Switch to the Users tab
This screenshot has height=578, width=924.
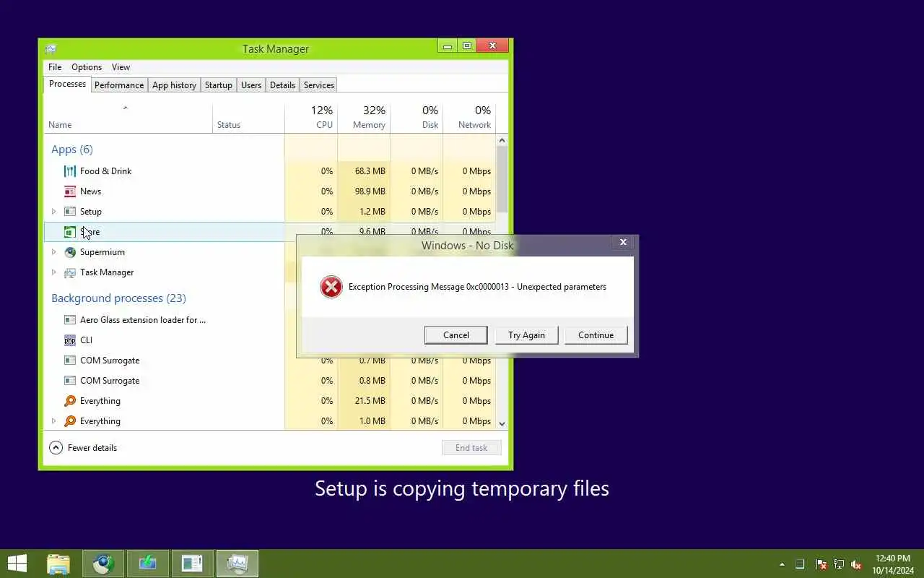[251, 85]
